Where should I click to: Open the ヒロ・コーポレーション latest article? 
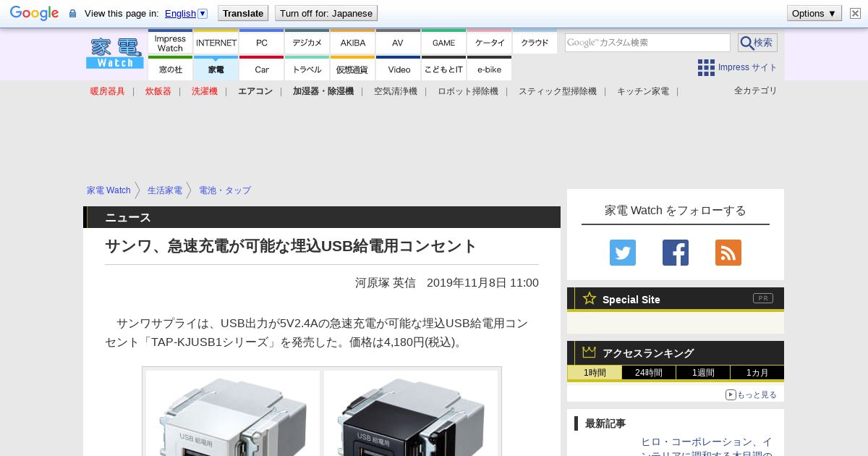point(706,447)
